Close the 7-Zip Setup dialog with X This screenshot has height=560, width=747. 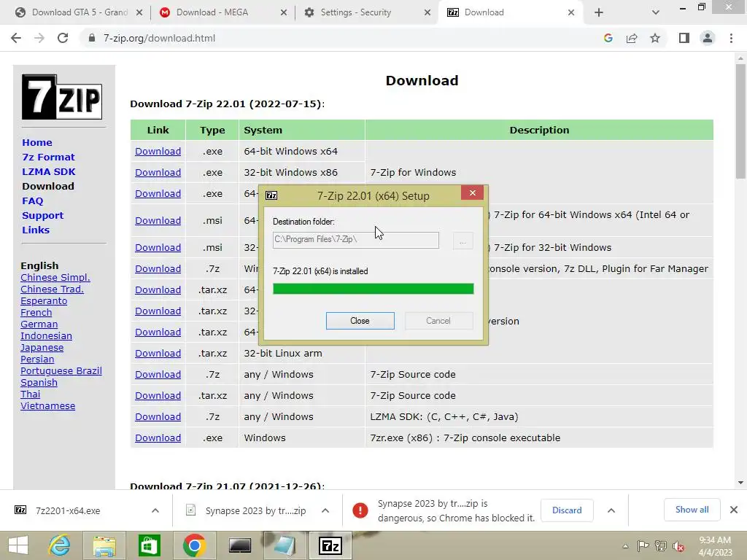[472, 192]
